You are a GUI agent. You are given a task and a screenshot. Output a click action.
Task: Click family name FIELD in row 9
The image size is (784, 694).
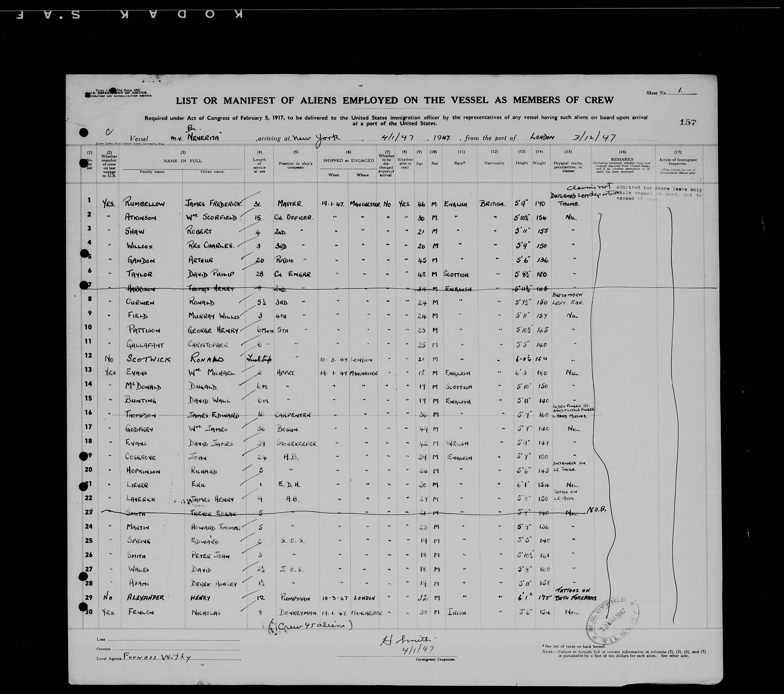click(x=138, y=316)
